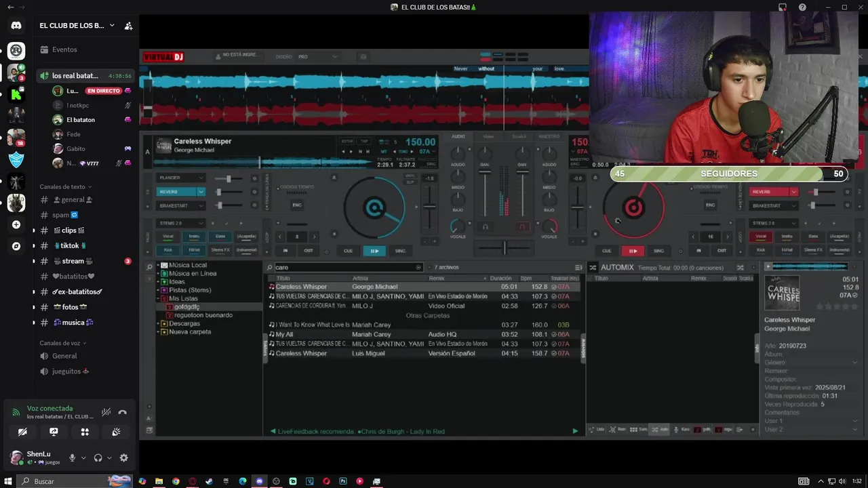This screenshot has height=488, width=868.
Task: Open FLANGER effect settings gear on deck A
Action: click(254, 178)
